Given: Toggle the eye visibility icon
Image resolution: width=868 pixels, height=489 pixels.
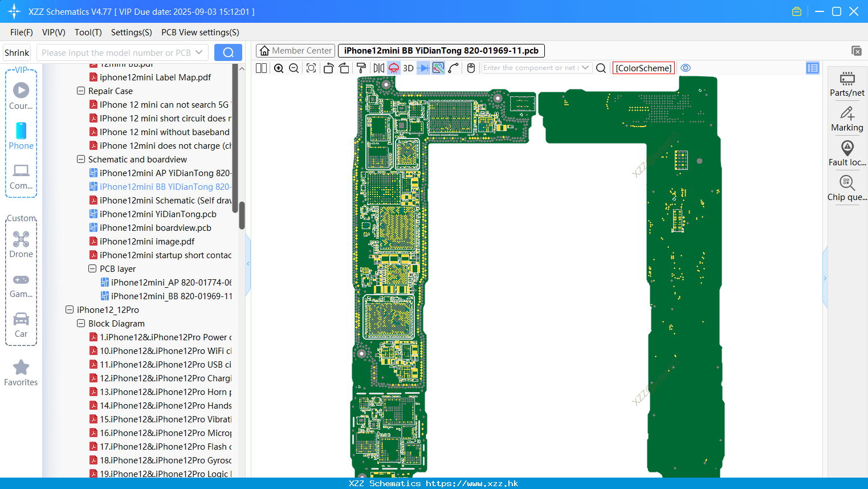Looking at the screenshot, I should click(686, 68).
